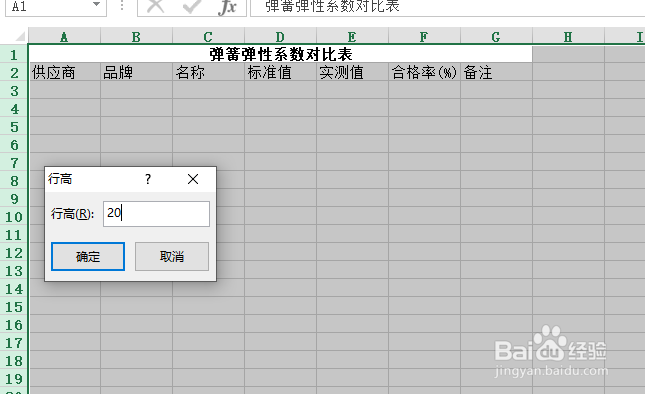Image resolution: width=645 pixels, height=394 pixels.
Task: Select column G header
Action: point(496,37)
